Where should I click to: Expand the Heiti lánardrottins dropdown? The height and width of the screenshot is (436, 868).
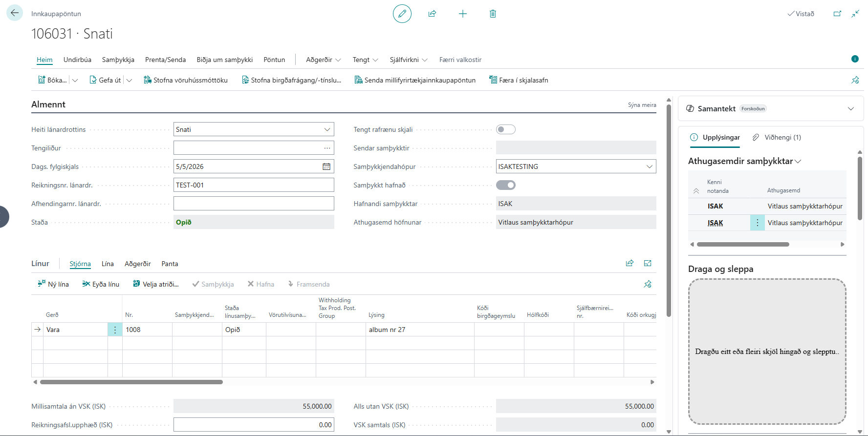[x=327, y=129]
